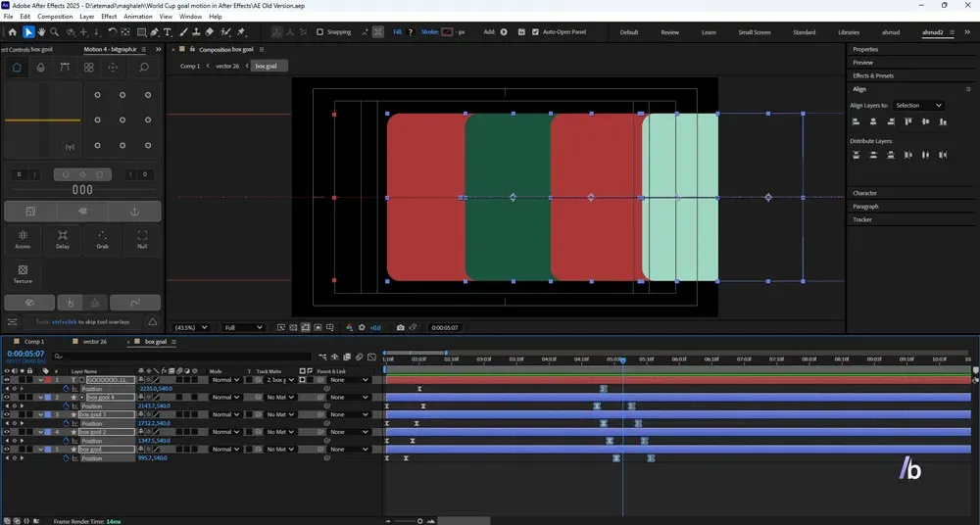Image resolution: width=980 pixels, height=525 pixels.
Task: Hide the box gool 4 layer
Action: (8, 397)
